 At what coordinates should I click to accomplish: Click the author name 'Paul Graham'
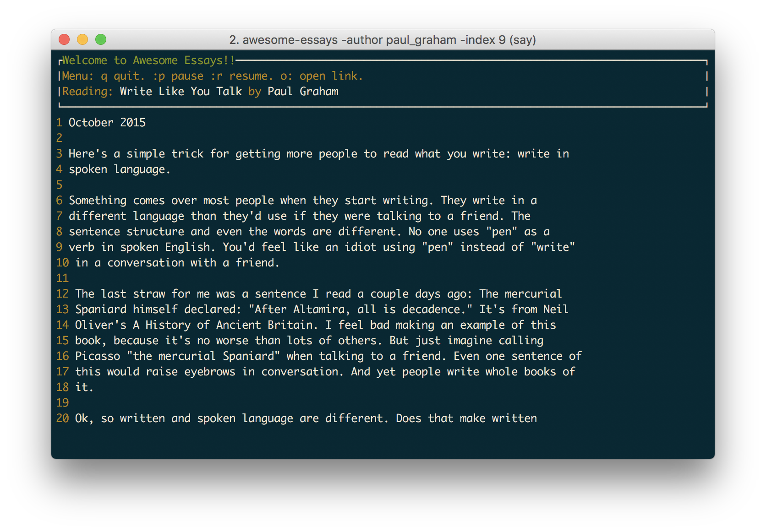303,92
